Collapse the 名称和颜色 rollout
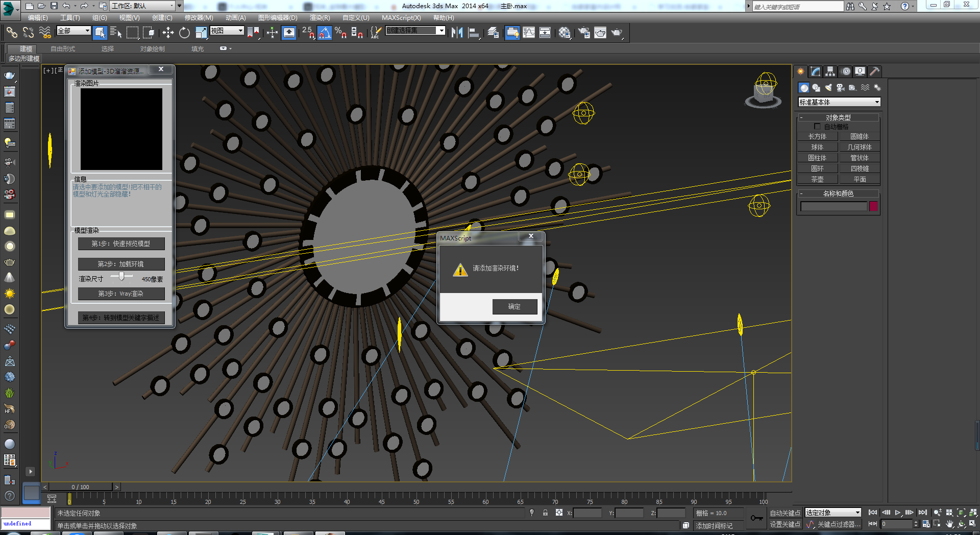The width and height of the screenshot is (980, 535). [838, 193]
